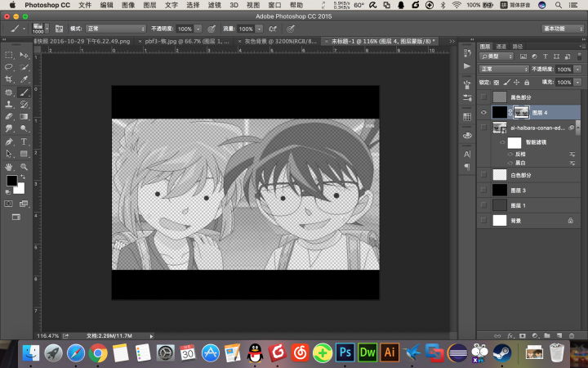Select the Pen tool
Screen dimensions: 588x368
pos(9,141)
